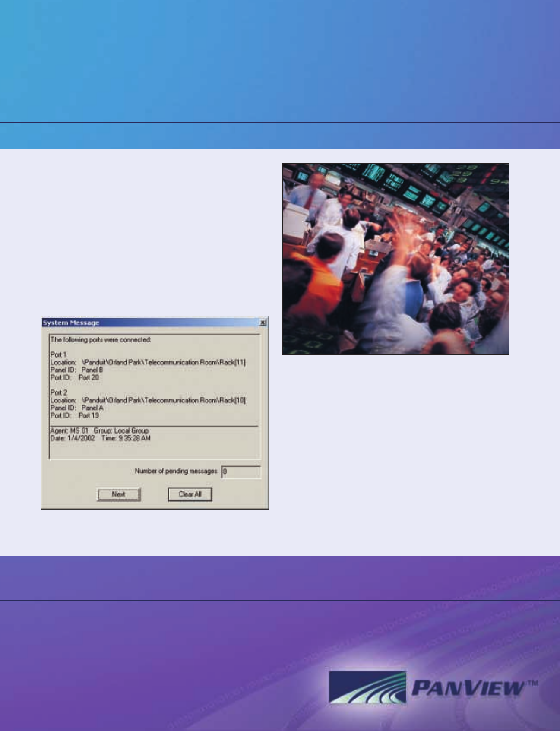This screenshot has height=731, width=560.
Task: Click the trading floor photo
Action: click(395, 259)
